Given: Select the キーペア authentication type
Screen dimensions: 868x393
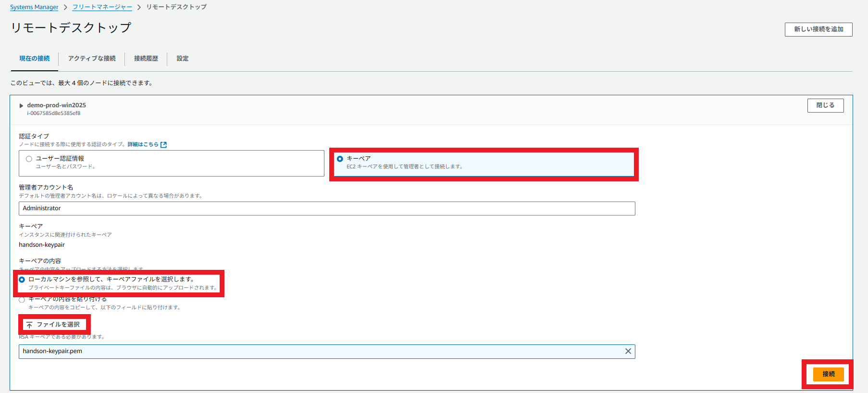Looking at the screenshot, I should click(340, 159).
